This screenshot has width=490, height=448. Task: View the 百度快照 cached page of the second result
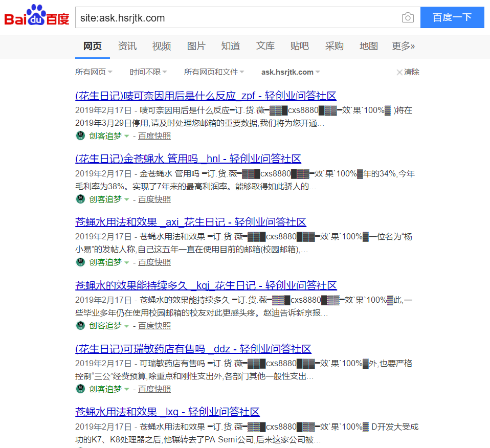tap(155, 199)
